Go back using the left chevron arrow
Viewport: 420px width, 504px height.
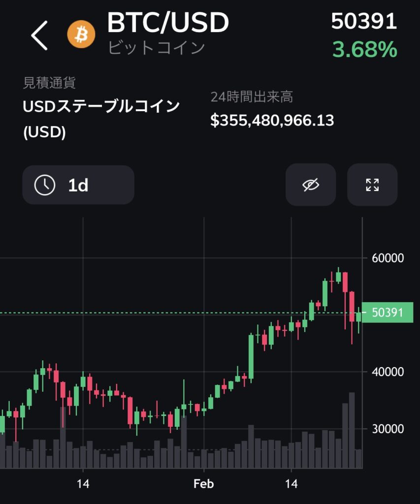[x=39, y=35]
